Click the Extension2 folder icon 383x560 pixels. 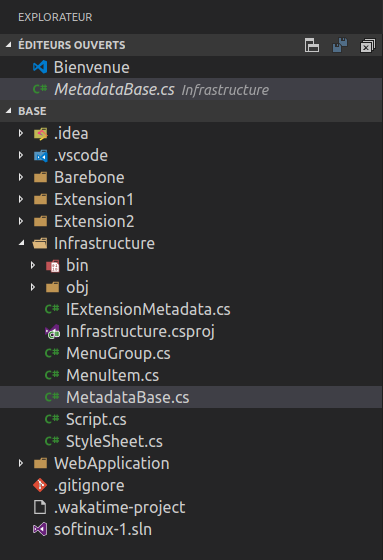(x=40, y=221)
